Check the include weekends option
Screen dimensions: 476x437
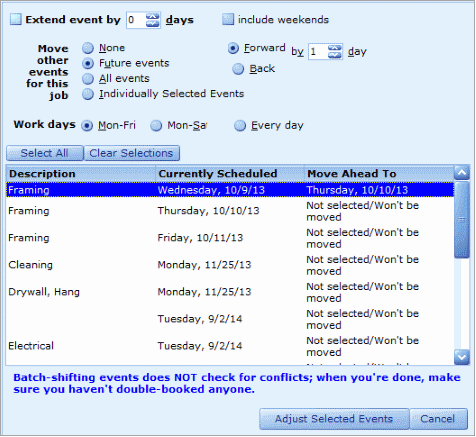point(228,19)
